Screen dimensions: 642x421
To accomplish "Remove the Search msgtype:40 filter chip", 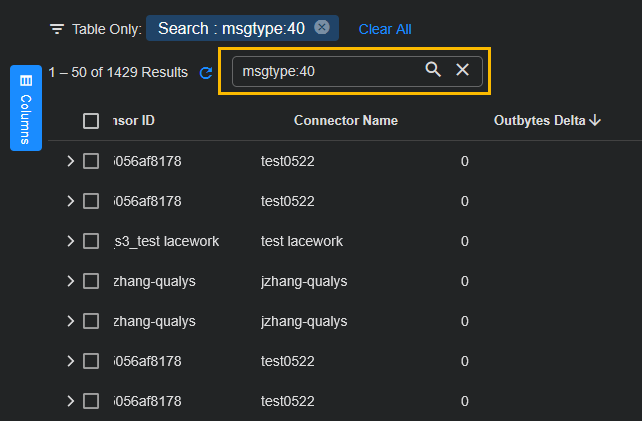I will (x=322, y=28).
